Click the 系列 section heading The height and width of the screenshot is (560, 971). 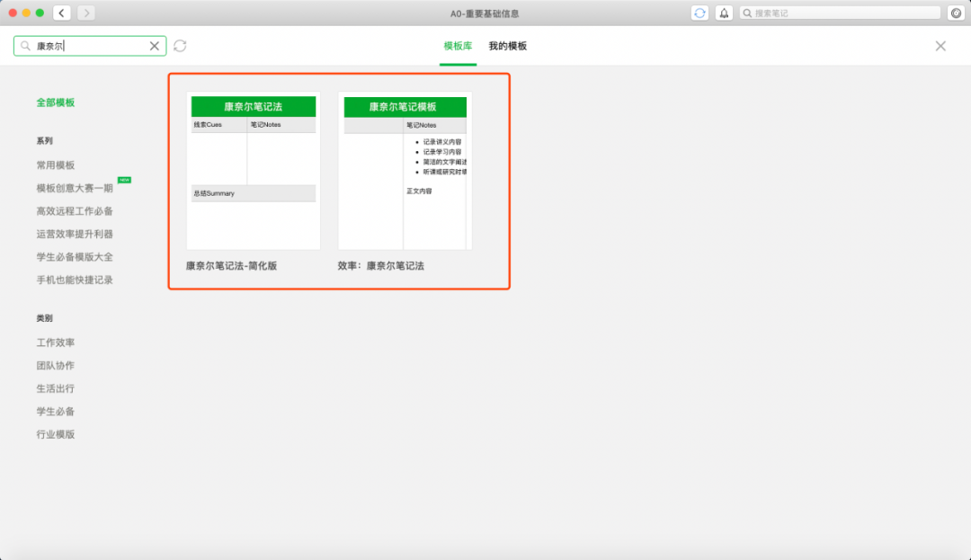45,141
